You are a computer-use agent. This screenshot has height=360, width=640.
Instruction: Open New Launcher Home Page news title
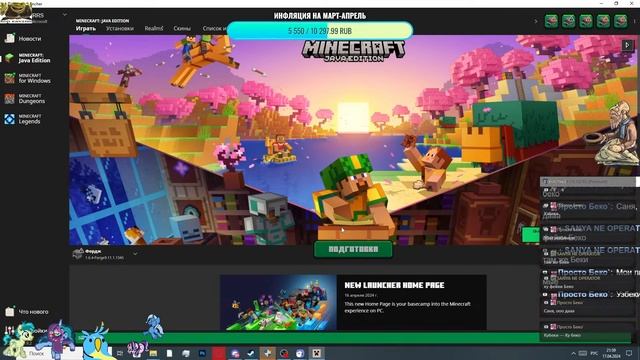point(394,285)
